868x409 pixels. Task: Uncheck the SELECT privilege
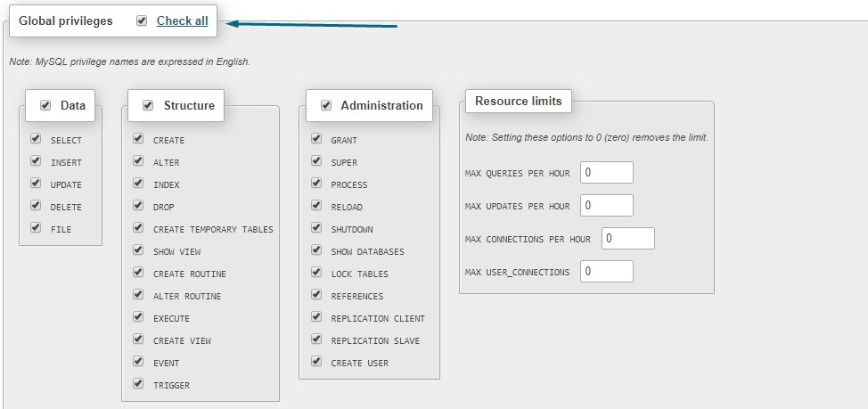tap(36, 139)
